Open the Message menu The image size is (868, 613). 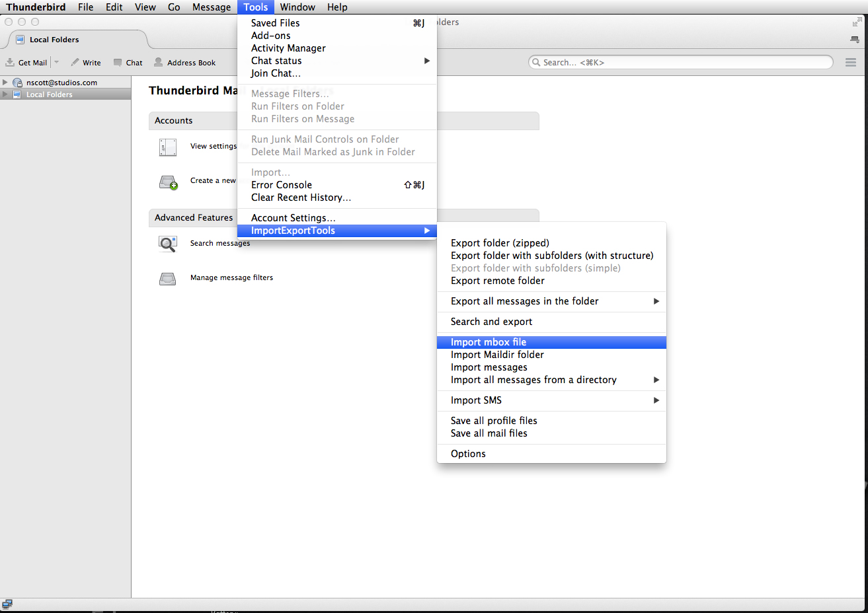[x=212, y=7]
